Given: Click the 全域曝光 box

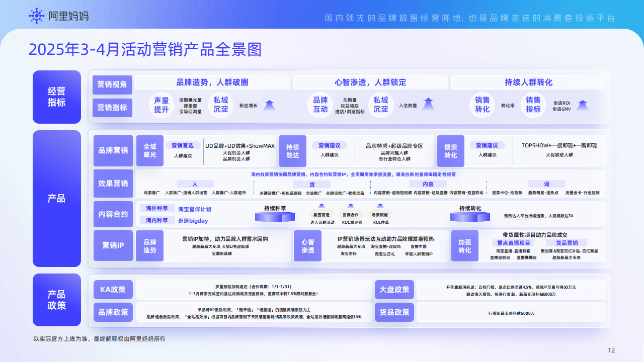Looking at the screenshot, I should [150, 150].
